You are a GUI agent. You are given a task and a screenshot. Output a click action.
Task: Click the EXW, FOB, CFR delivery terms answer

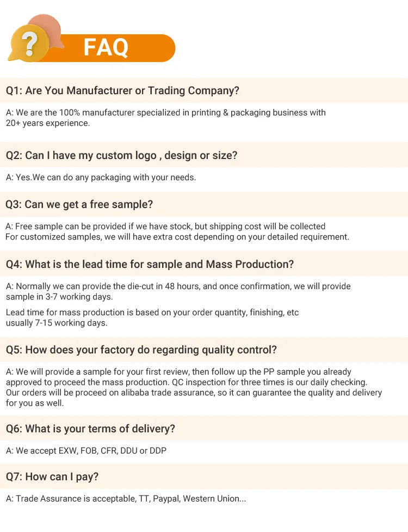tap(86, 451)
